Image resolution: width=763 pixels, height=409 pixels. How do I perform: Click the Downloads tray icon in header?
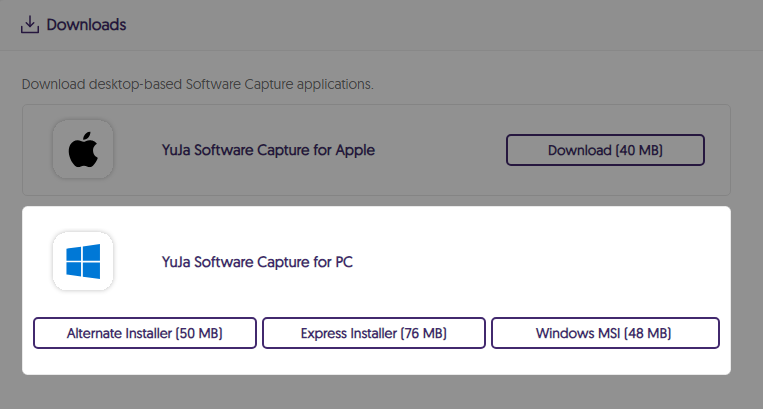pyautogui.click(x=30, y=24)
